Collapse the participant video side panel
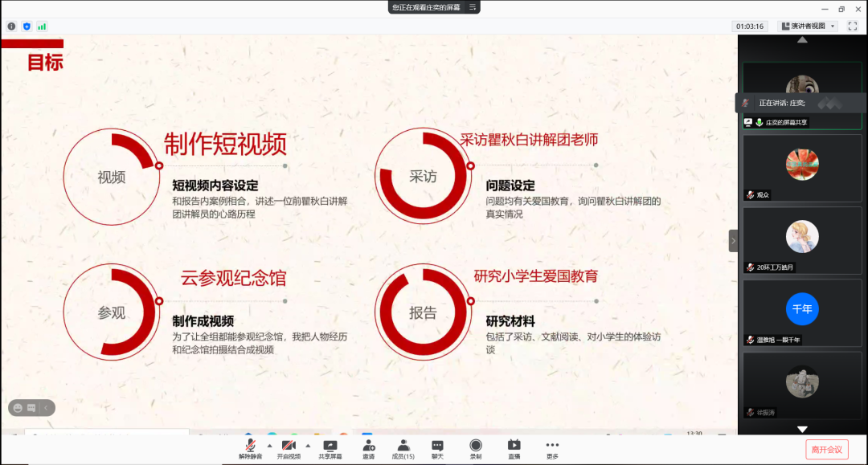868x465 pixels. point(733,241)
